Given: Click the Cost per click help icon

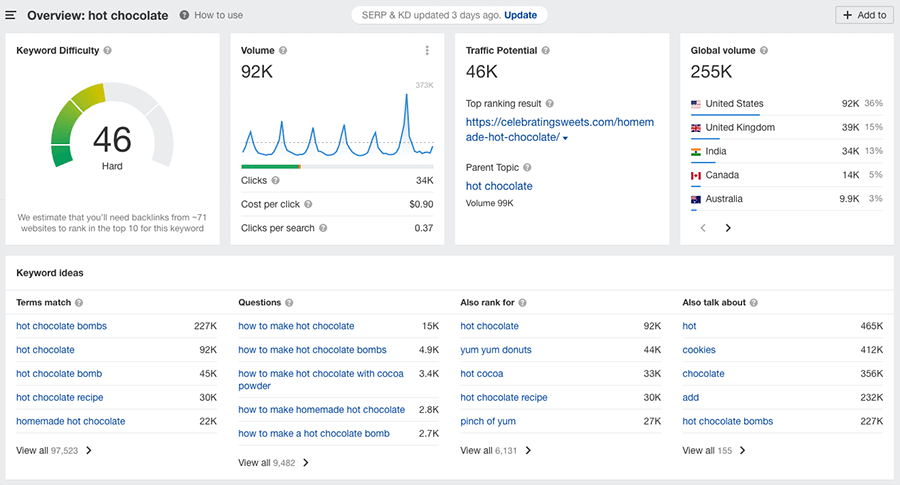Looking at the screenshot, I should point(308,204).
